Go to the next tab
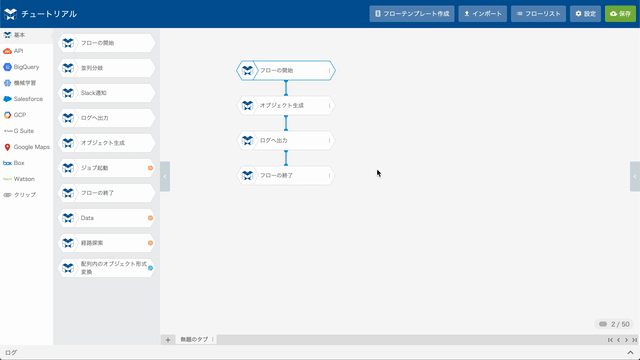 (626, 340)
